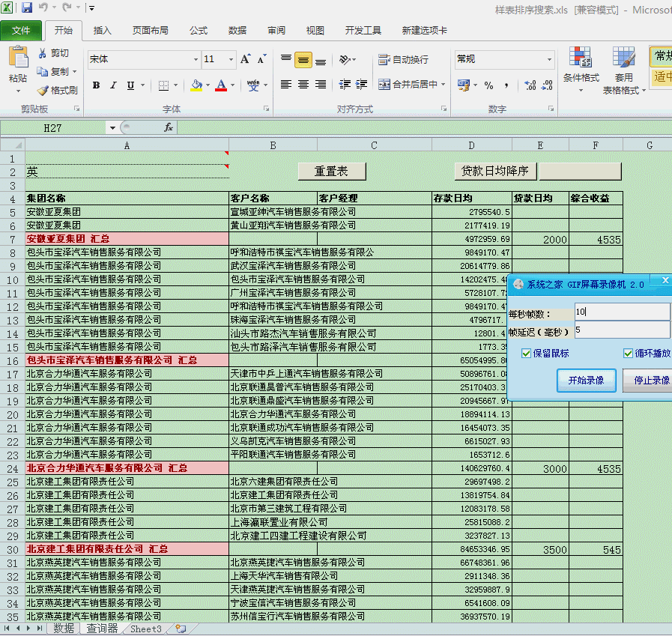The width and height of the screenshot is (672, 636).
Task: Click the Format Painter brush icon
Action: pyautogui.click(x=43, y=91)
